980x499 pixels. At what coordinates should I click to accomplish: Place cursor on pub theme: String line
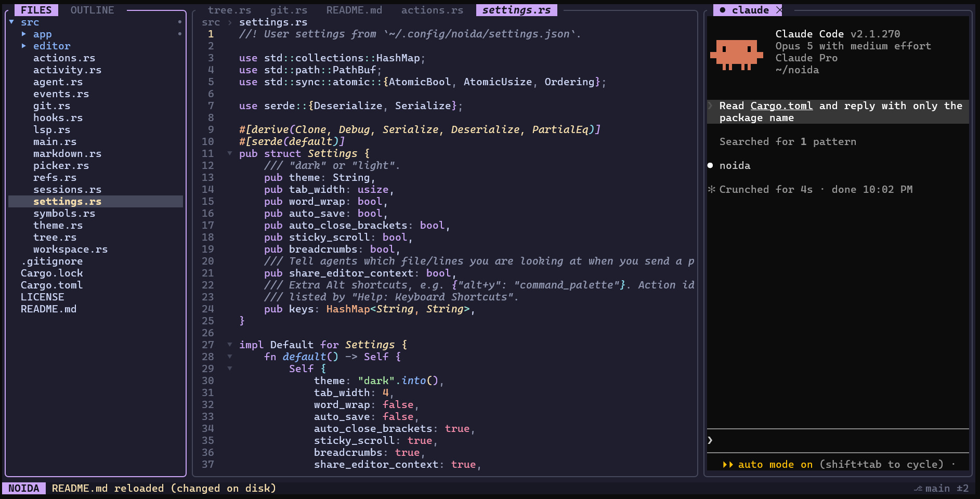319,177
